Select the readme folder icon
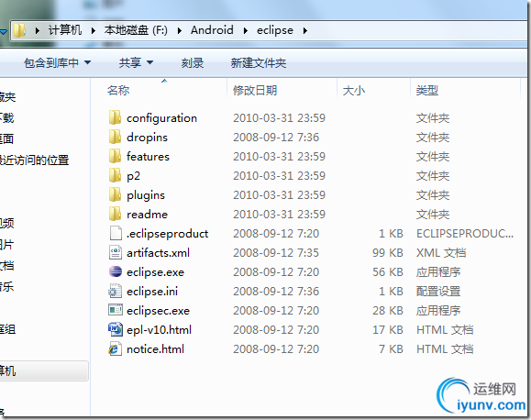531x420 pixels. 116,215
